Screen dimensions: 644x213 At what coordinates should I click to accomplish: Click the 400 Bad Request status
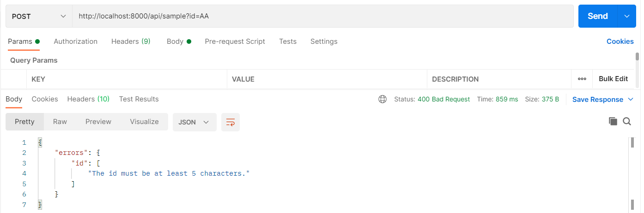(444, 99)
